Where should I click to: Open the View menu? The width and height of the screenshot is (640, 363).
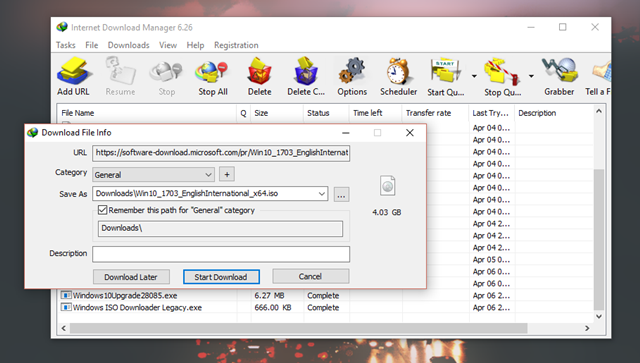pos(168,45)
